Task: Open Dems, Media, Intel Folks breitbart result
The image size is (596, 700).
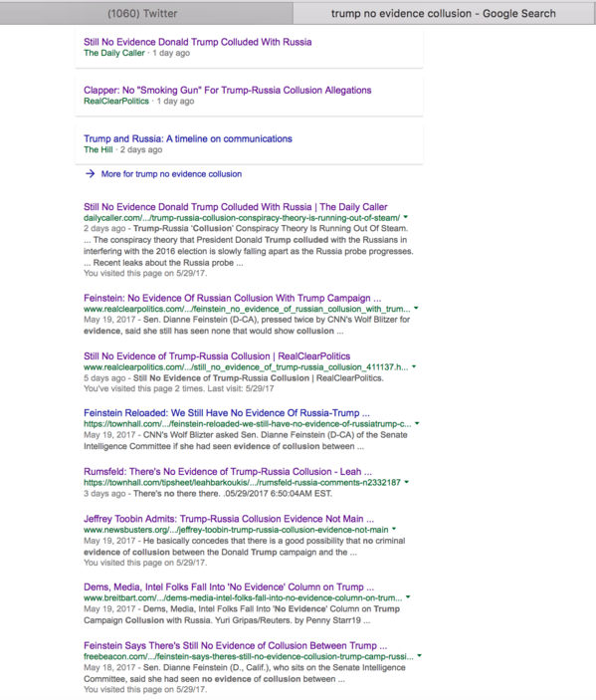Action: [229, 587]
